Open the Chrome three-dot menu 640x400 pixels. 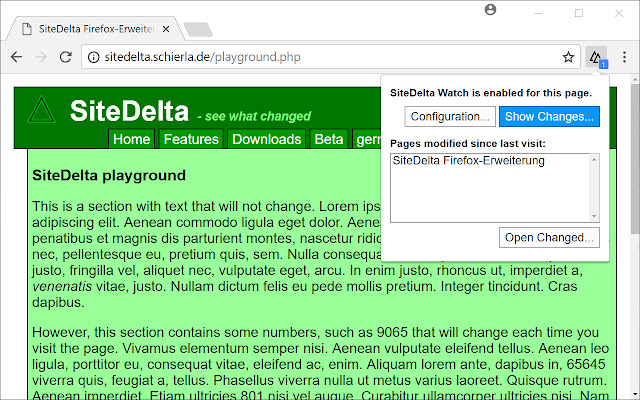[624, 57]
